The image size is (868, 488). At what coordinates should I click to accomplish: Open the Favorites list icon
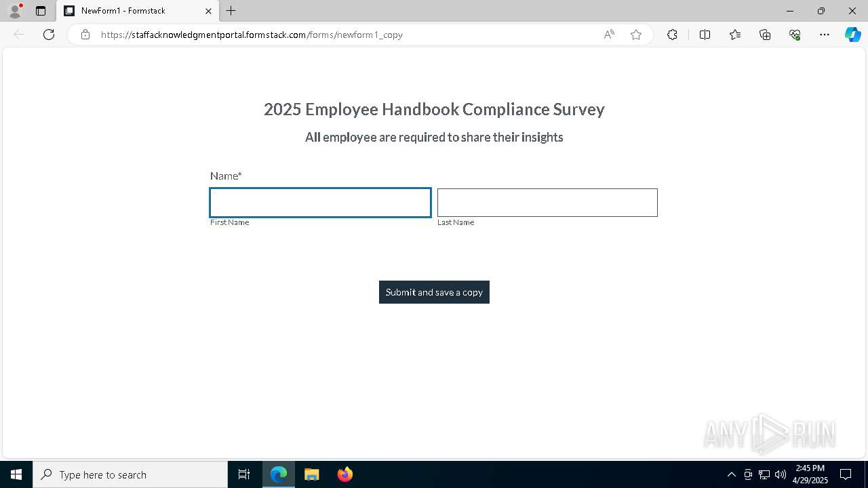(x=735, y=35)
